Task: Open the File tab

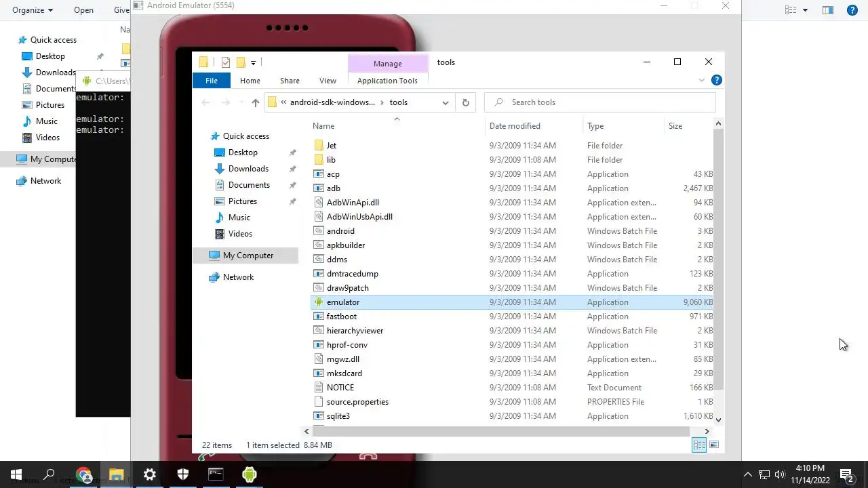Action: (x=212, y=81)
